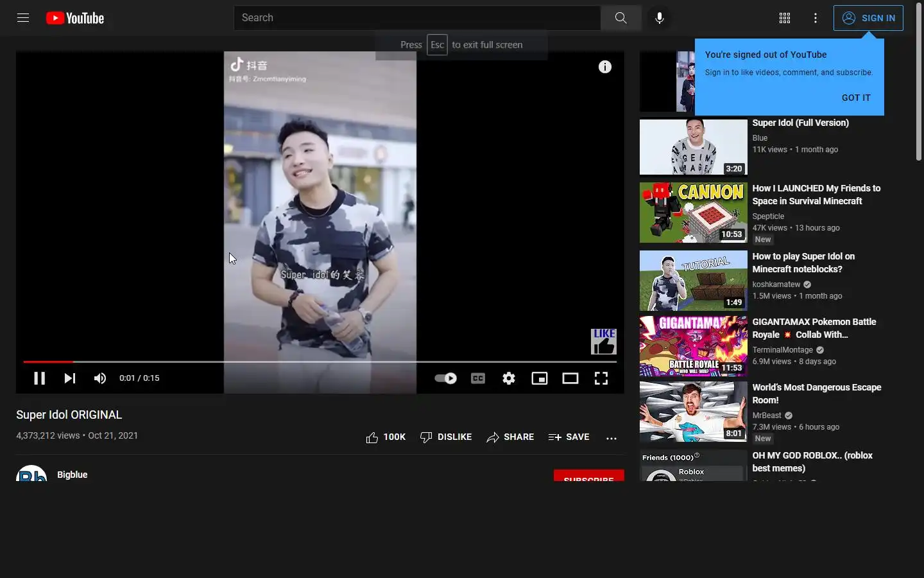Viewport: 924px width, 578px height.
Task: Like the video with 100K likes
Action: [x=386, y=437]
